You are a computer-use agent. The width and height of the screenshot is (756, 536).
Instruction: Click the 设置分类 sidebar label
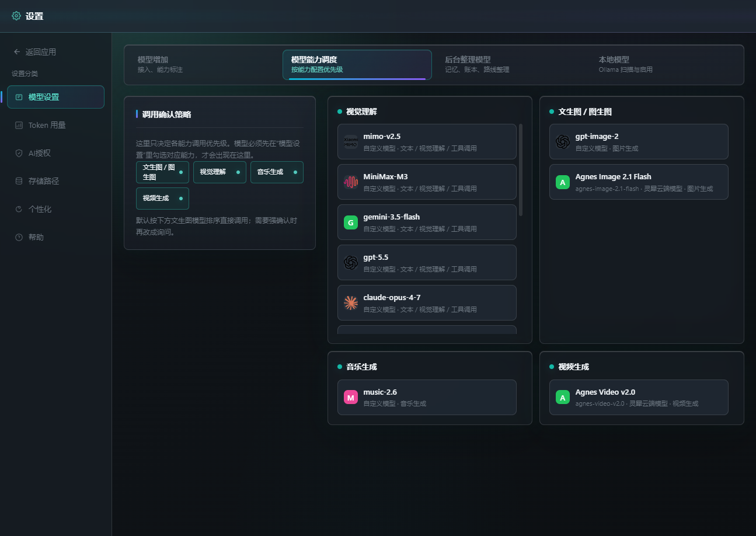coord(25,74)
